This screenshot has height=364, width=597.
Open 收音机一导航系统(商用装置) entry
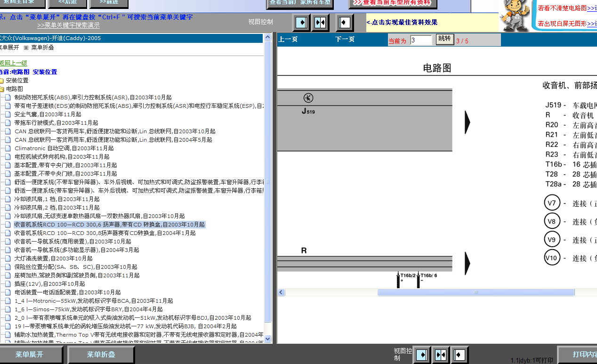coord(73,242)
